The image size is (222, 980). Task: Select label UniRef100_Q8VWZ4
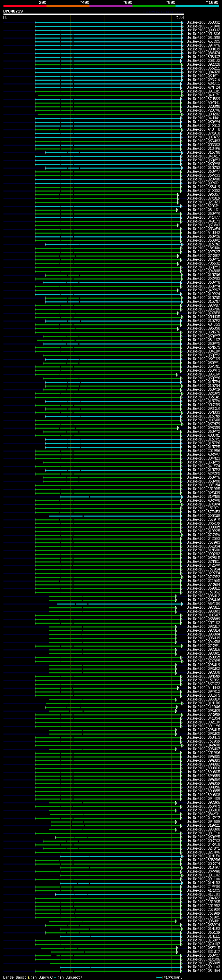(x=203, y=53)
